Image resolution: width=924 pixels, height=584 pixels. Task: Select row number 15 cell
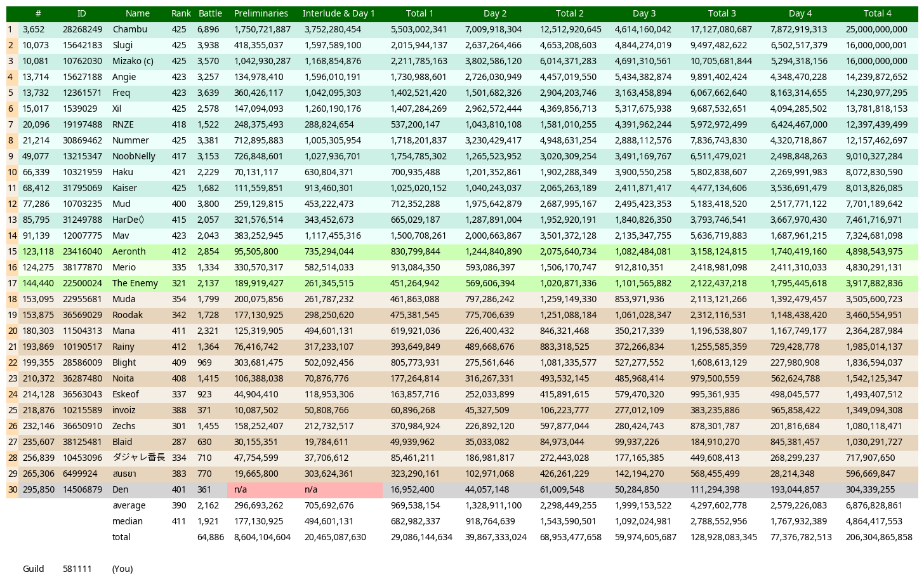click(x=12, y=251)
